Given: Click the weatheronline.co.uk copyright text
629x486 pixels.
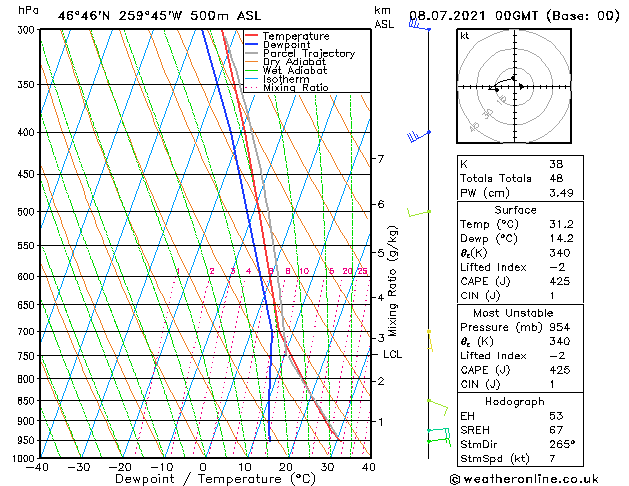Looking at the screenshot, I should click(524, 479).
